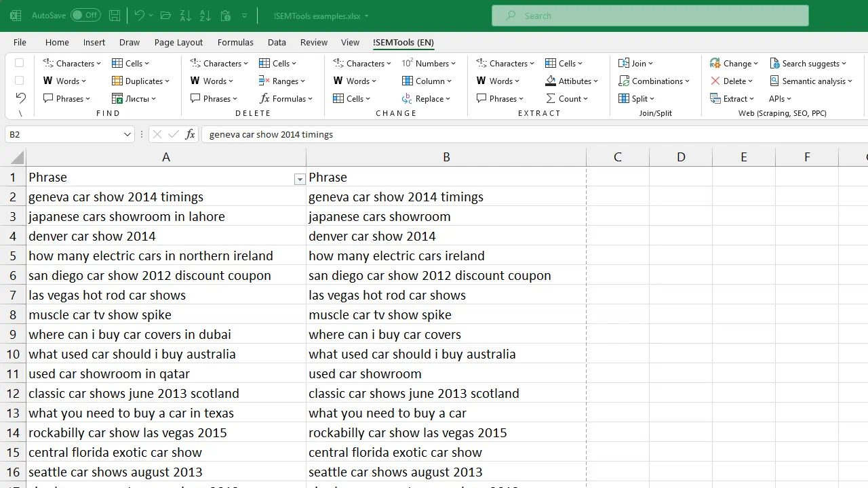
Task: Click the Insert Function fx button
Action: tap(190, 134)
